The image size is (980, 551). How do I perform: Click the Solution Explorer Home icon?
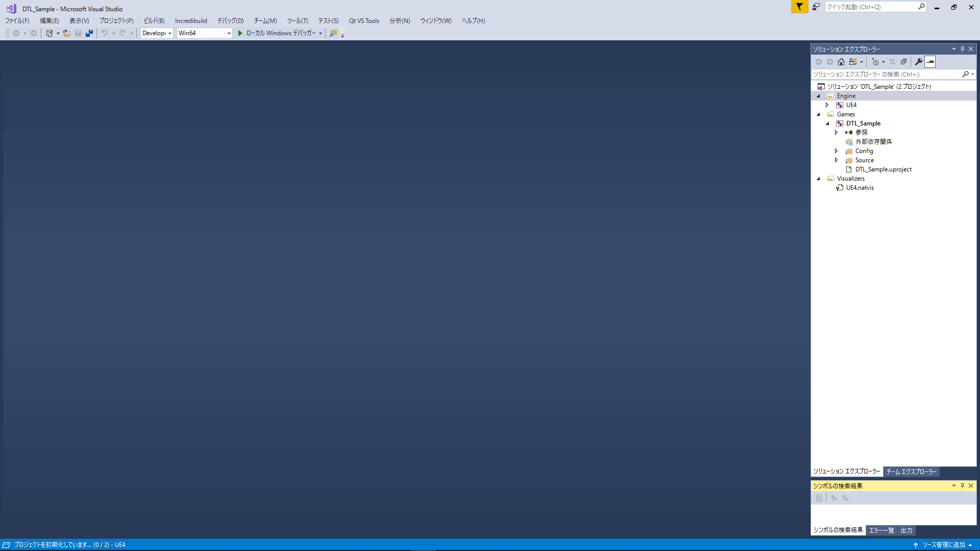pyautogui.click(x=841, y=62)
